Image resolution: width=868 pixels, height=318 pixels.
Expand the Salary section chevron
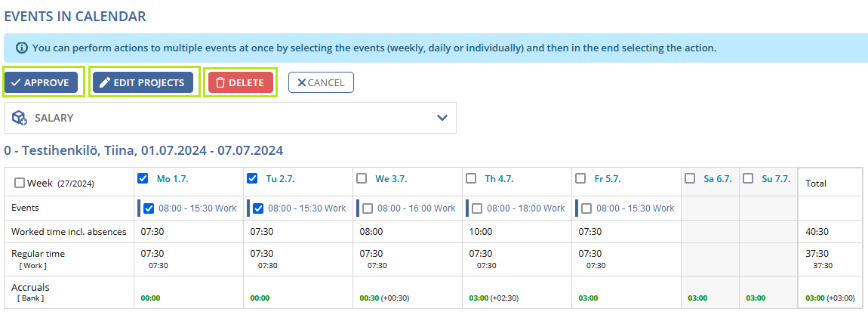point(442,117)
